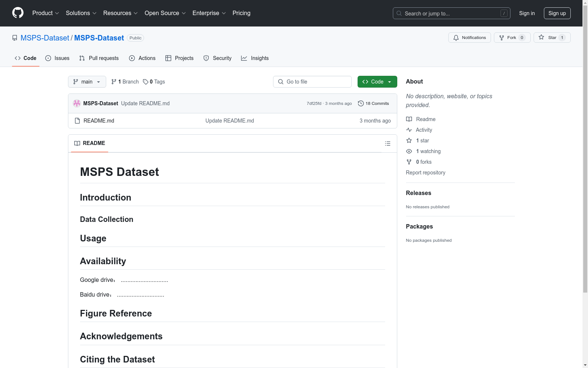Open the green Code dropdown
Viewport: 588px width, 368px height.
click(377, 82)
